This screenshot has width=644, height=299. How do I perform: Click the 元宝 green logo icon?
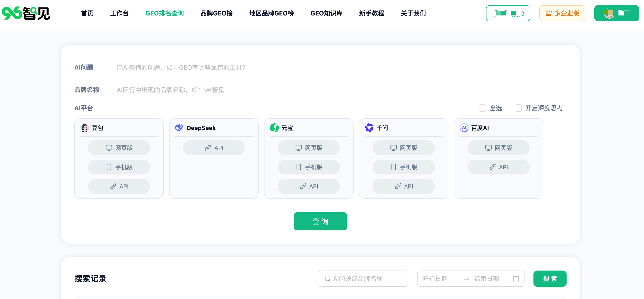tap(274, 128)
